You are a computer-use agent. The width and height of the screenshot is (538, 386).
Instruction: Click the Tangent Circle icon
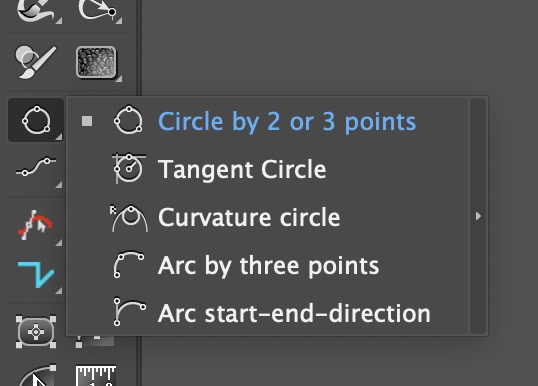[129, 168]
